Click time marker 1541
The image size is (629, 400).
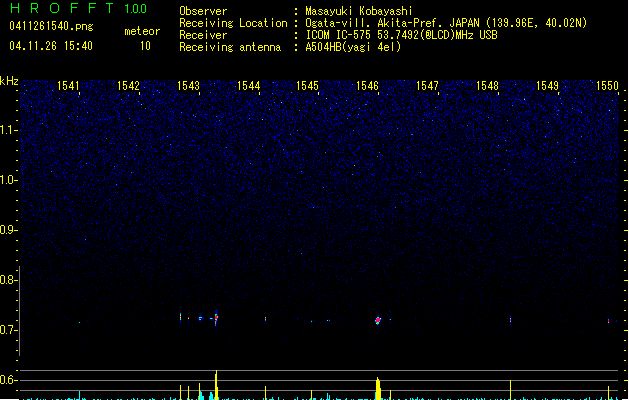[68, 86]
